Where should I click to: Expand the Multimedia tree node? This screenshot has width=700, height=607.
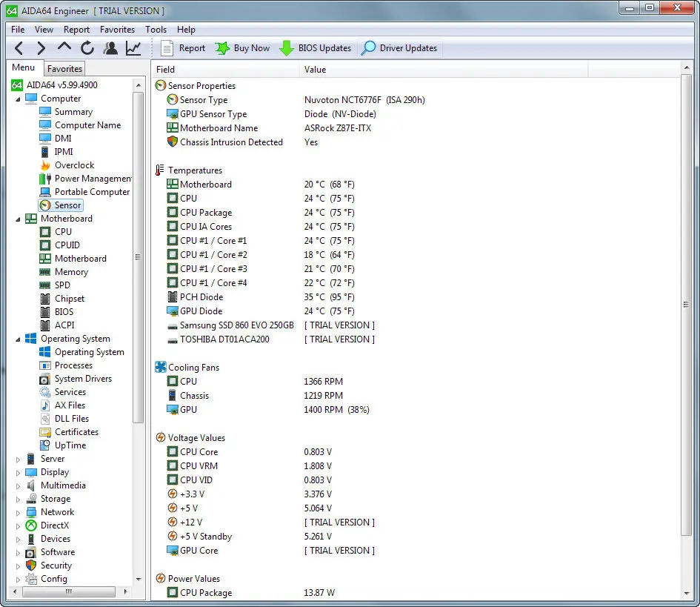(18, 486)
